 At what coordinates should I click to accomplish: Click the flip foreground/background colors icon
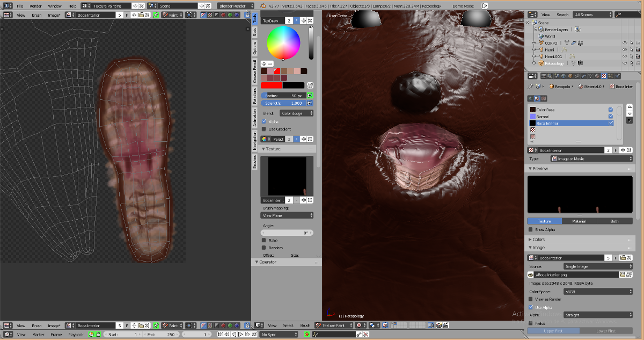coord(310,85)
